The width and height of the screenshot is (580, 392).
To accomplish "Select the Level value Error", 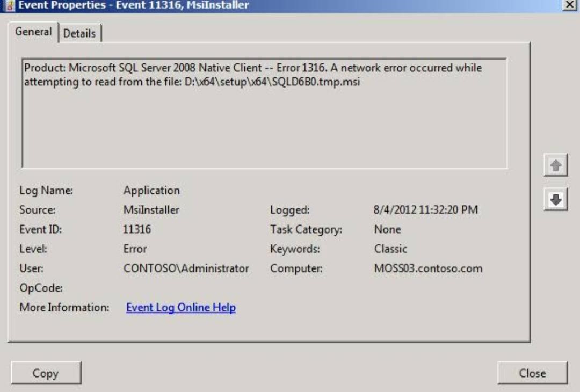I will point(135,249).
